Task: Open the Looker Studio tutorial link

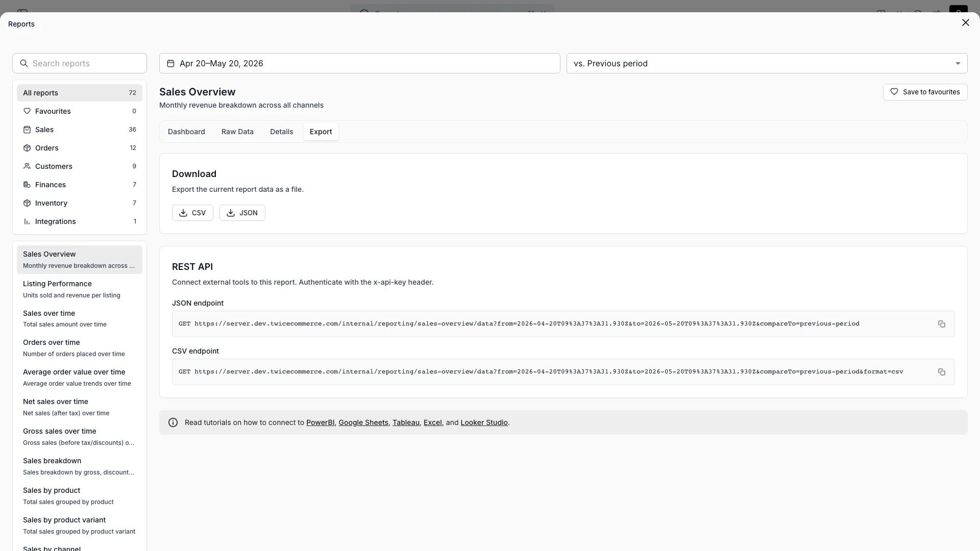Action: [x=484, y=422]
